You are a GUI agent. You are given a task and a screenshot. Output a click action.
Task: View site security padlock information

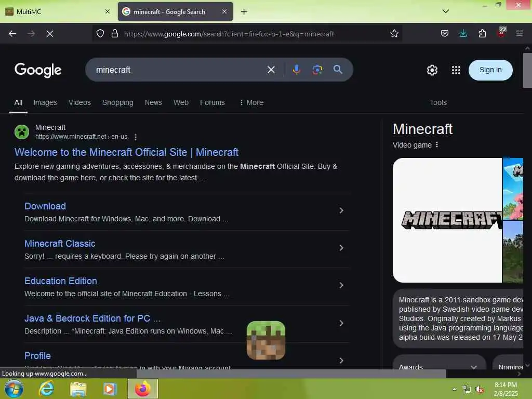[x=115, y=34]
